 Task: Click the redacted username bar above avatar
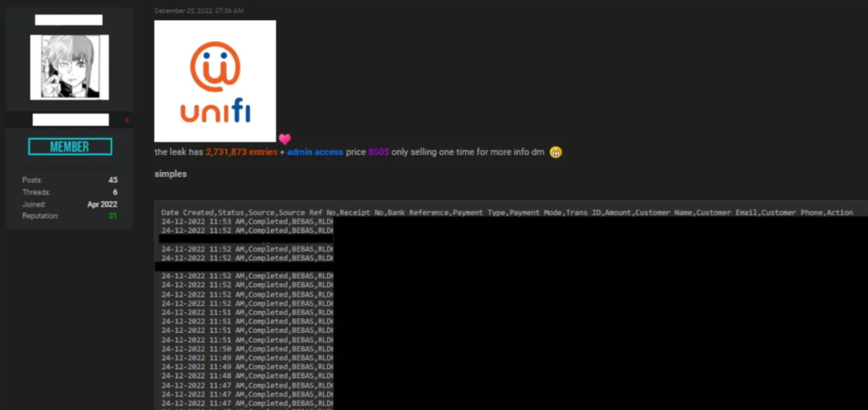[x=69, y=19]
